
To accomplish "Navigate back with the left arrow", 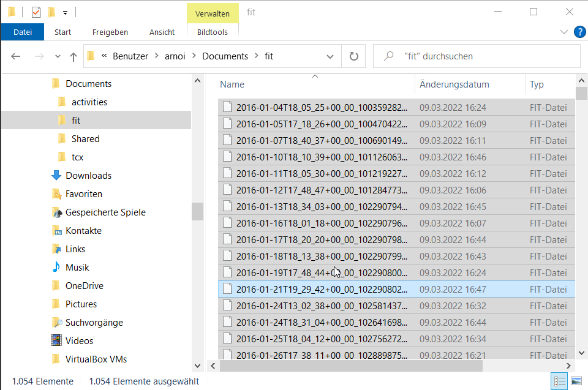I will 16,56.
